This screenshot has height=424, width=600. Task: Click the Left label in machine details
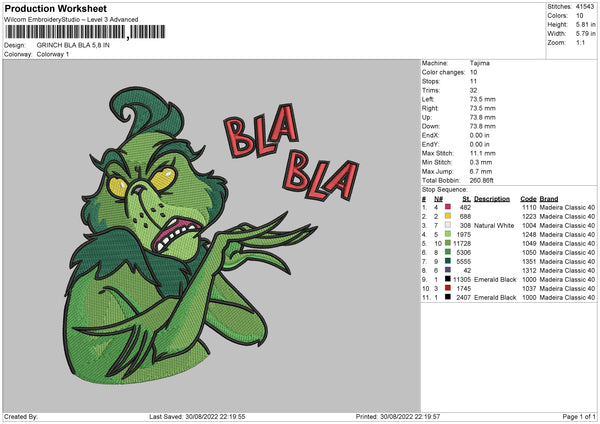click(428, 99)
